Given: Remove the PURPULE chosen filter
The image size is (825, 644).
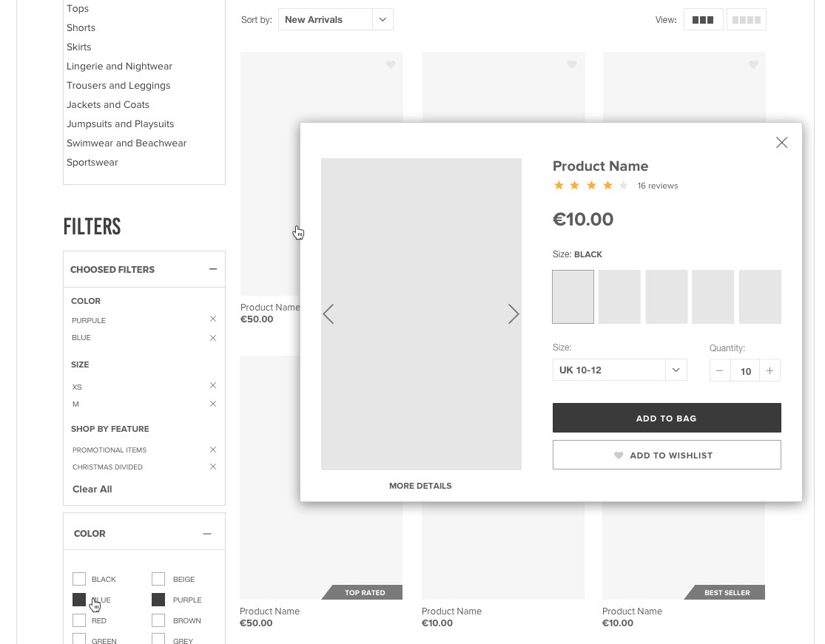Looking at the screenshot, I should coord(213,319).
